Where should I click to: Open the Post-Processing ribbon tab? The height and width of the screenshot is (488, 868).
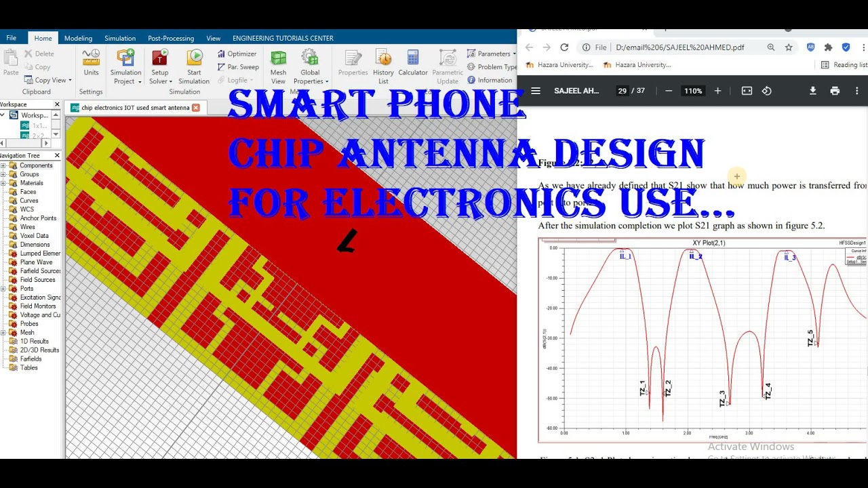tap(171, 38)
